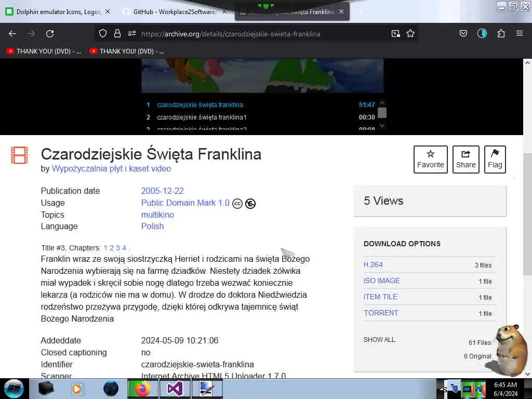The height and width of the screenshot is (399, 532).
Task: Click the page scrollbar up arrow
Action: (527, 63)
